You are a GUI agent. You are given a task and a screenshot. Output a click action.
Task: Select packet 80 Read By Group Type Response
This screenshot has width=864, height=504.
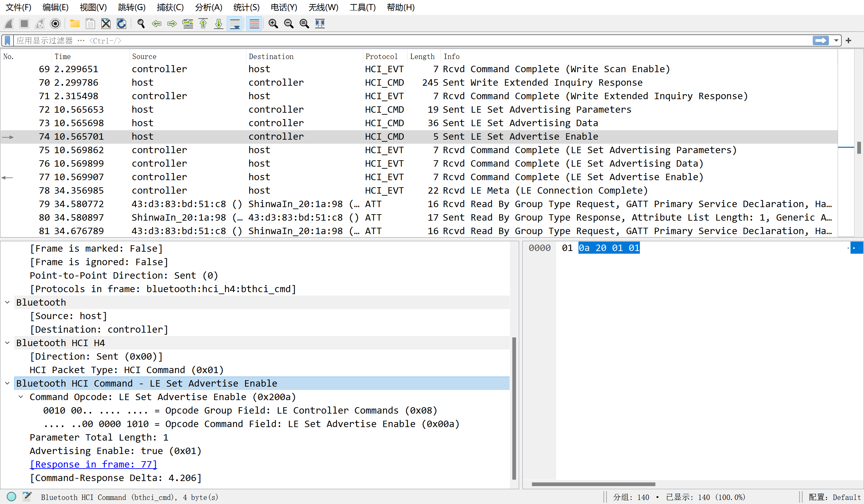(x=418, y=218)
